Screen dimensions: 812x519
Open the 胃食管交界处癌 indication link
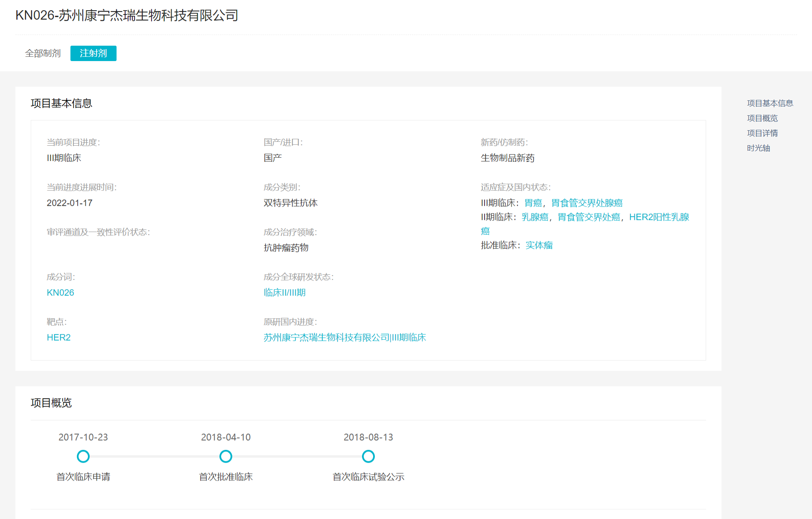[x=589, y=217]
